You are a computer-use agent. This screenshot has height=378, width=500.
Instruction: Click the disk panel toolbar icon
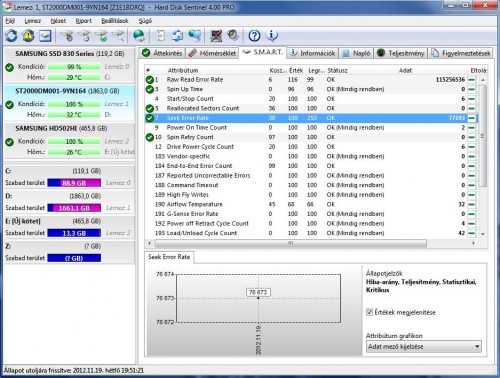point(45,35)
